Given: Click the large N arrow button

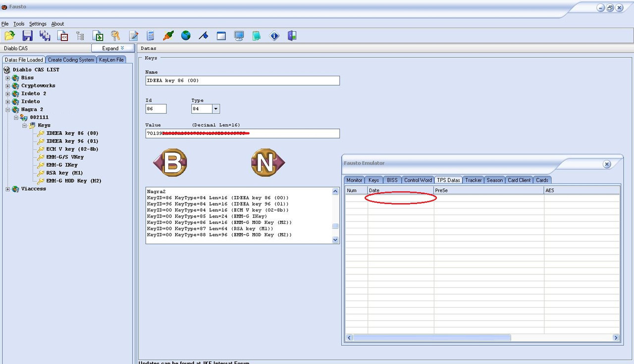Looking at the screenshot, I should (x=267, y=162).
